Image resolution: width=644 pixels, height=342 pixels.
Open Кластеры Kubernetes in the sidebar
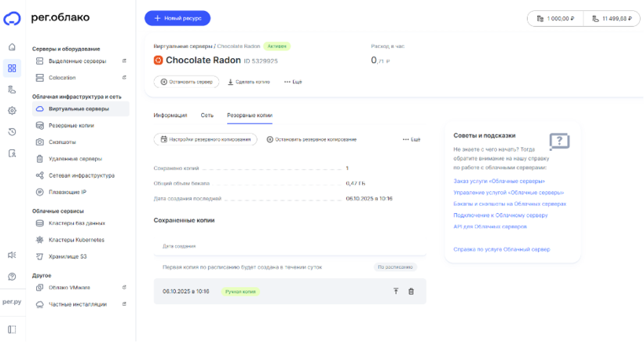pos(76,240)
